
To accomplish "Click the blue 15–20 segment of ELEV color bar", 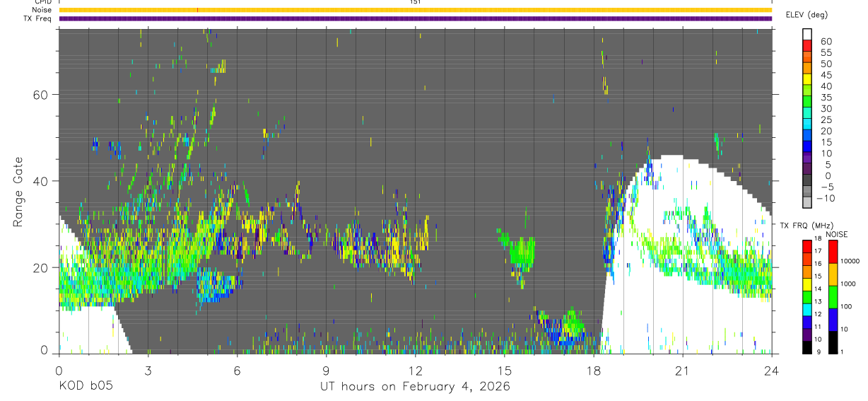I will (x=808, y=135).
